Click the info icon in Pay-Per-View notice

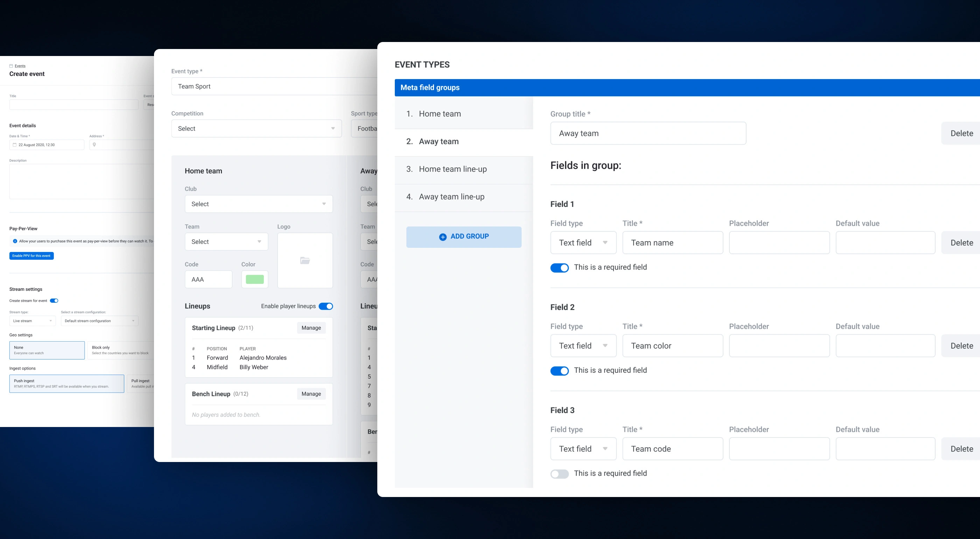(15, 241)
